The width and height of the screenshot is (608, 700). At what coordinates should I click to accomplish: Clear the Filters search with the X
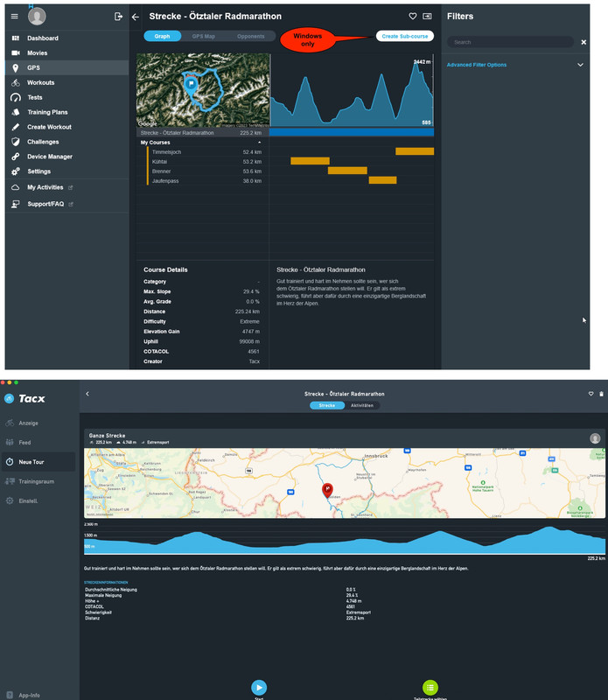coord(584,42)
